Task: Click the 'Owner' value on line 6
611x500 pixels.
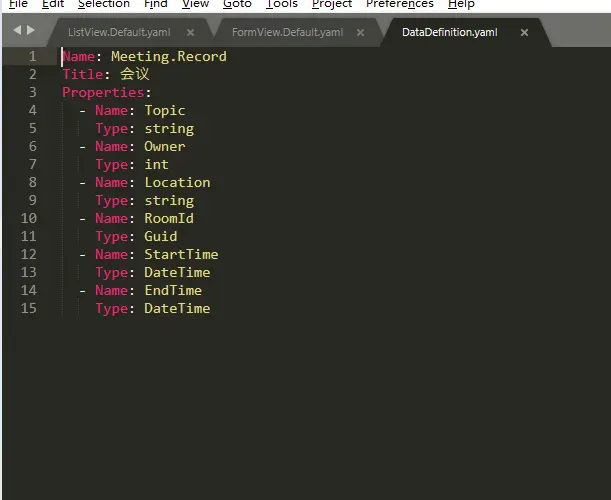Action: tap(164, 147)
